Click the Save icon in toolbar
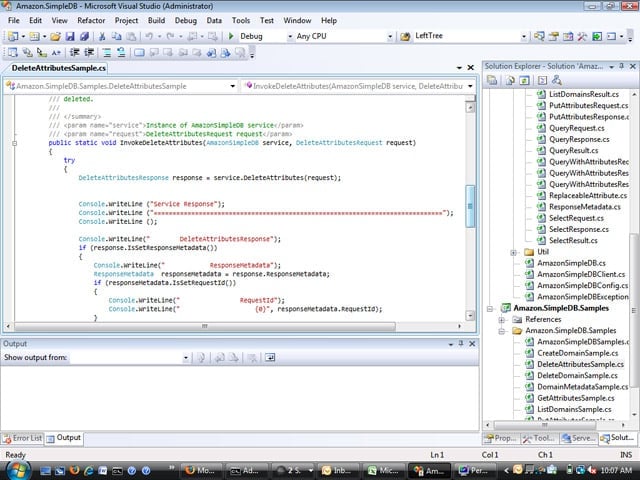The height and width of the screenshot is (480, 640). [x=70, y=36]
